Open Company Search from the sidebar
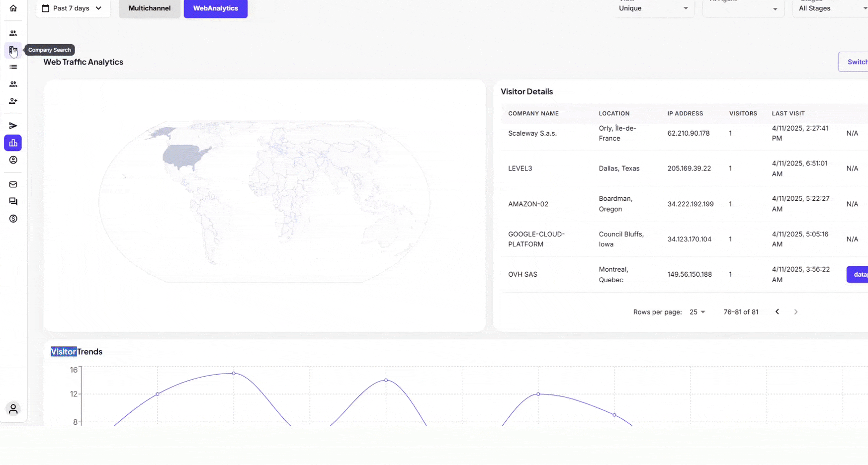This screenshot has height=465, width=868. tap(13, 50)
